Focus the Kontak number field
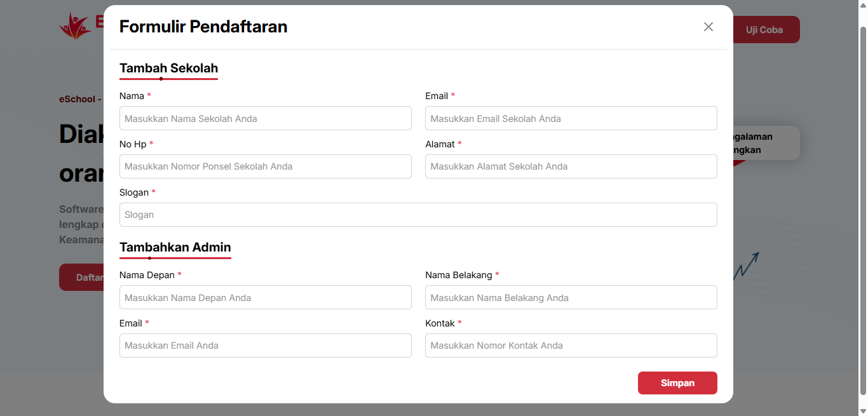The height and width of the screenshot is (416, 868). [x=571, y=346]
